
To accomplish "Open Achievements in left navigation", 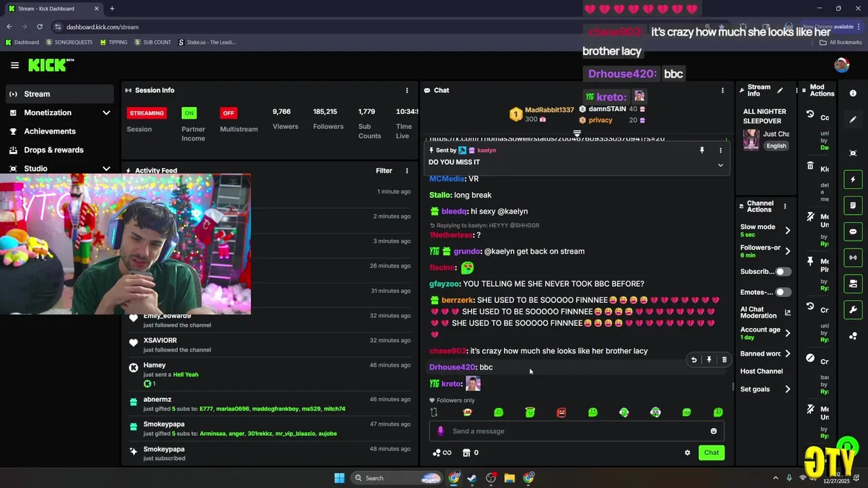I will (x=50, y=131).
